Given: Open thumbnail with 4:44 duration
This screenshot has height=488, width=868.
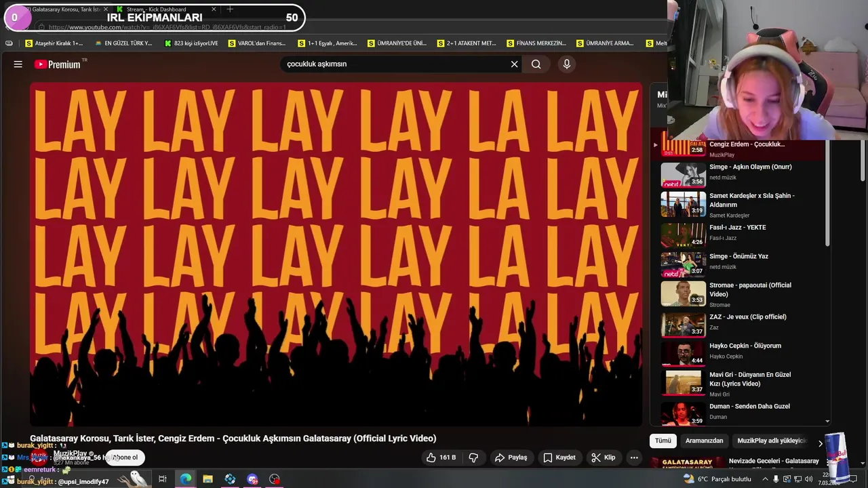Looking at the screenshot, I should [683, 353].
